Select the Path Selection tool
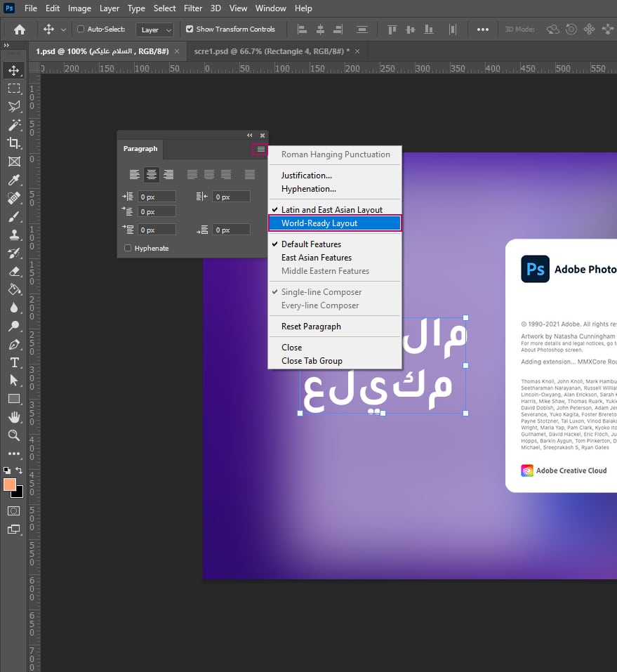The height and width of the screenshot is (672, 617). (14, 381)
